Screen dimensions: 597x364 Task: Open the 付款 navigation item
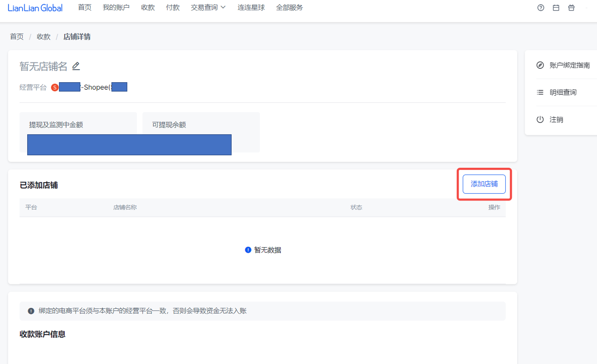173,7
